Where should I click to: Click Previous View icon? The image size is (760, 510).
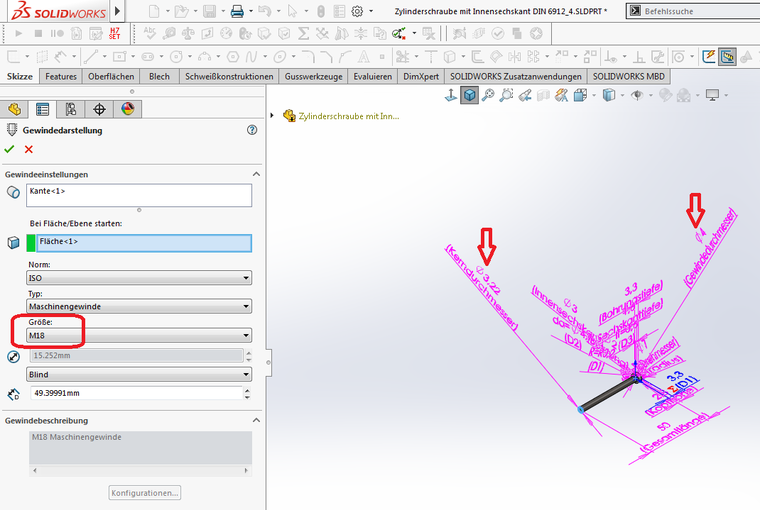pos(525,95)
